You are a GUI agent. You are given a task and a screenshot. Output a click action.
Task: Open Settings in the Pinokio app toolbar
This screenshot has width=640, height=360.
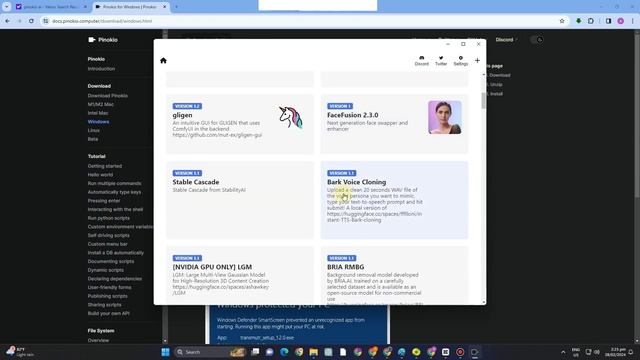[460, 60]
